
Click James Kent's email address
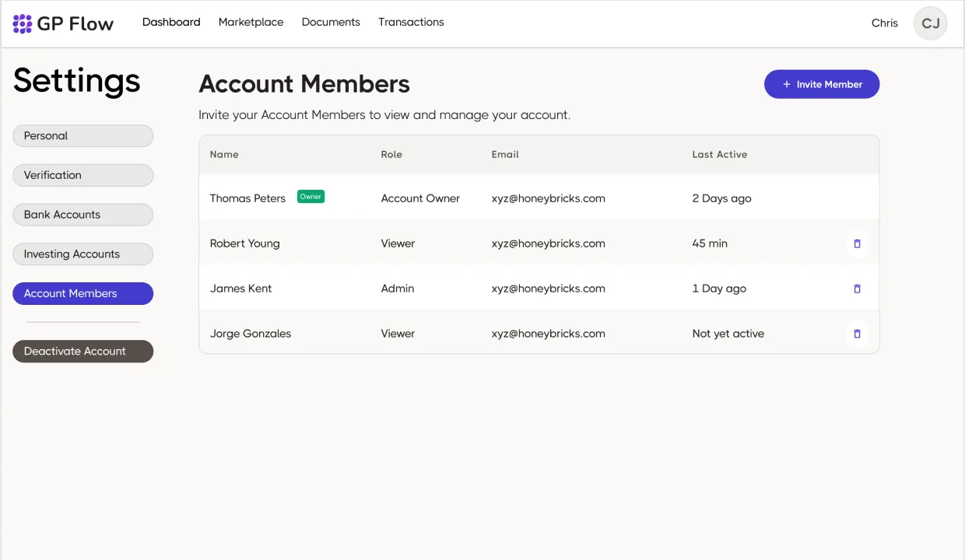[x=548, y=289]
